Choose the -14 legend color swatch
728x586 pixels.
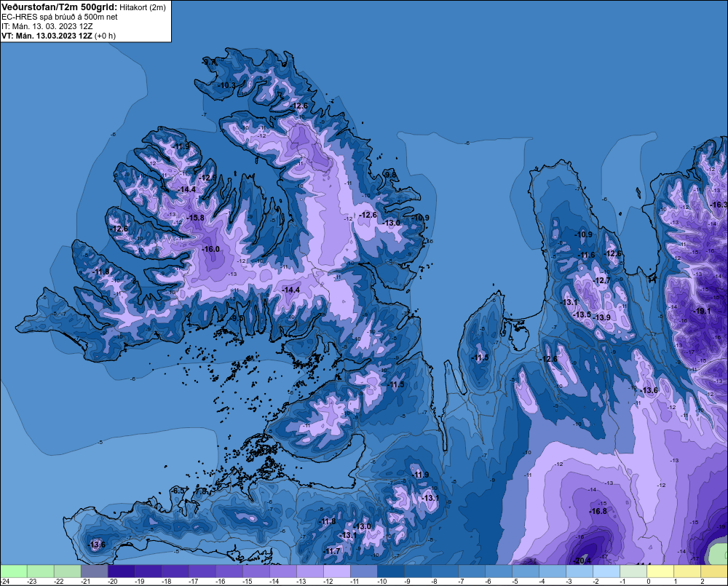tap(283, 571)
